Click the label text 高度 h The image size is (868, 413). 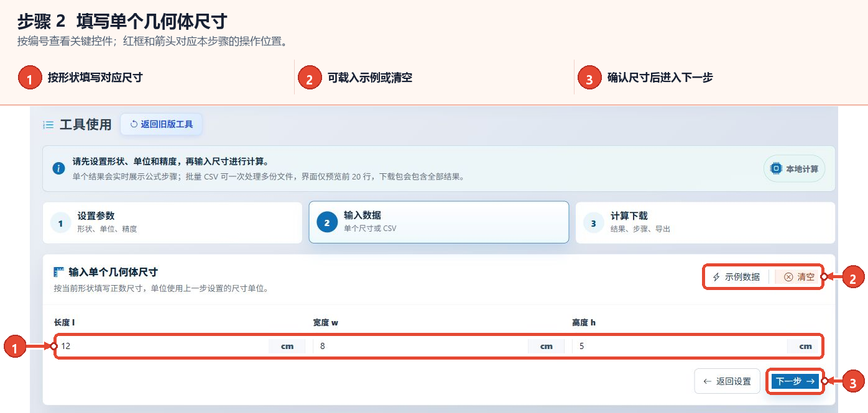click(x=584, y=322)
